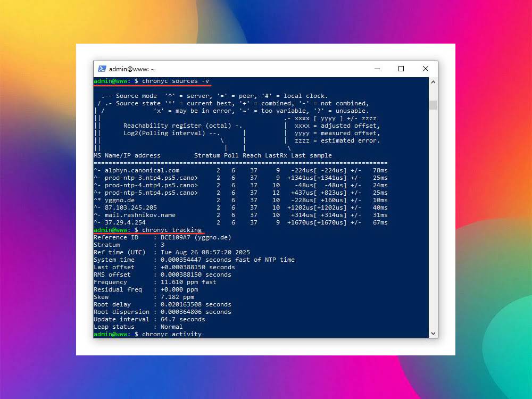The width and height of the screenshot is (532, 399).
Task: Click the IP address 87.103.245.205
Action: point(131,207)
